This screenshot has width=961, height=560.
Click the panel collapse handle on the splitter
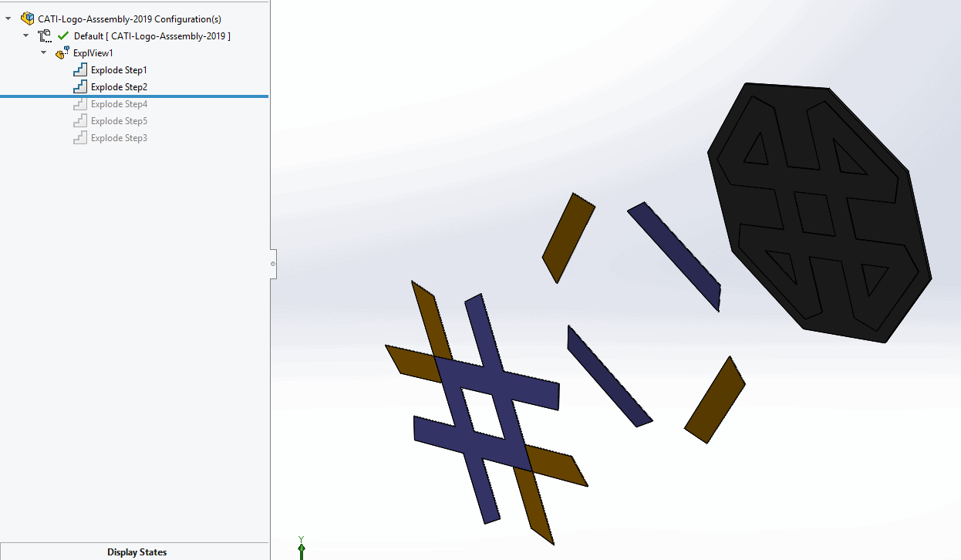coord(273,264)
